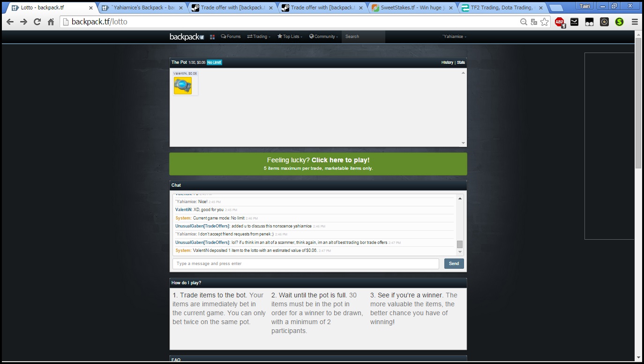Reload the page
644x364 pixels.
[x=37, y=22]
